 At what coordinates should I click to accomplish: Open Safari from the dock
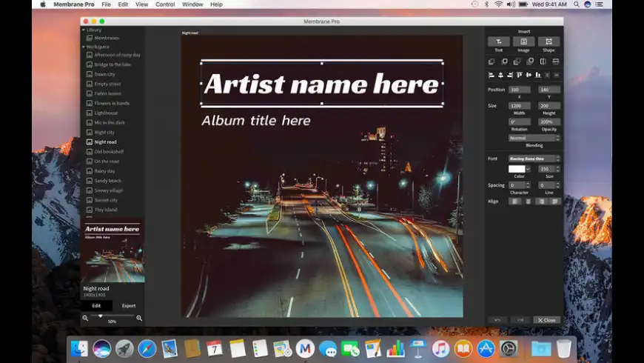(x=147, y=348)
